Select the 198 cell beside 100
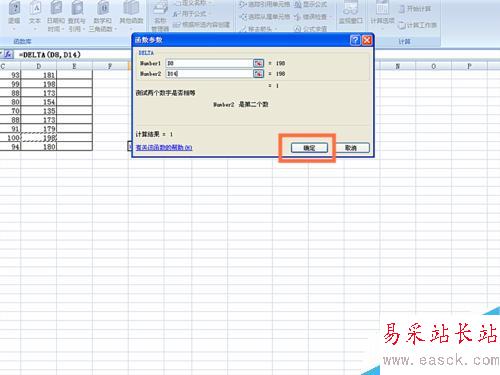The height and width of the screenshot is (375, 500). pyautogui.click(x=39, y=137)
